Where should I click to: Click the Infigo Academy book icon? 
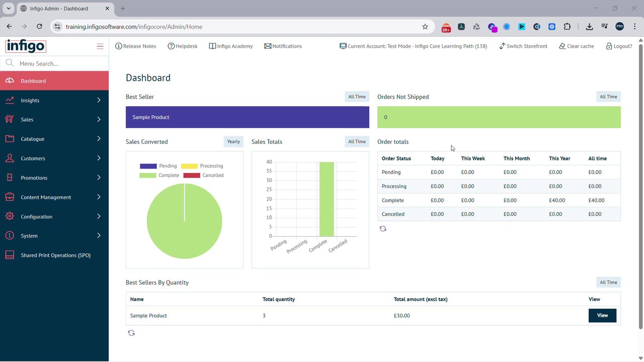click(x=212, y=46)
